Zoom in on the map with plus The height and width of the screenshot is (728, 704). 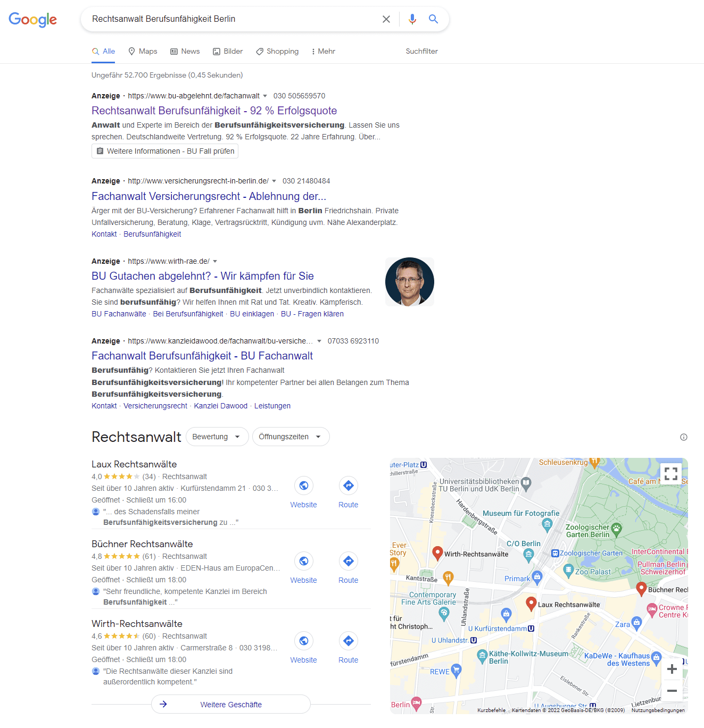(x=672, y=669)
